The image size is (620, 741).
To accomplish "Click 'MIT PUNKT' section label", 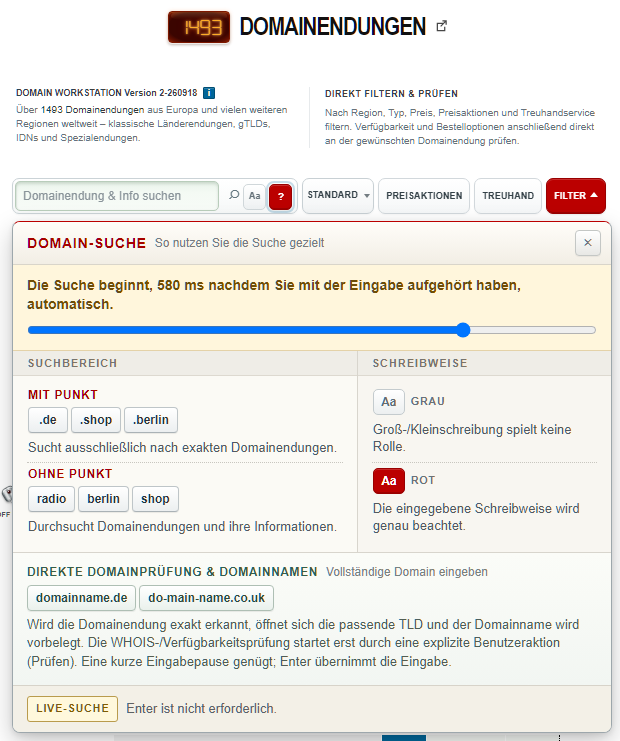I will pyautogui.click(x=63, y=395).
